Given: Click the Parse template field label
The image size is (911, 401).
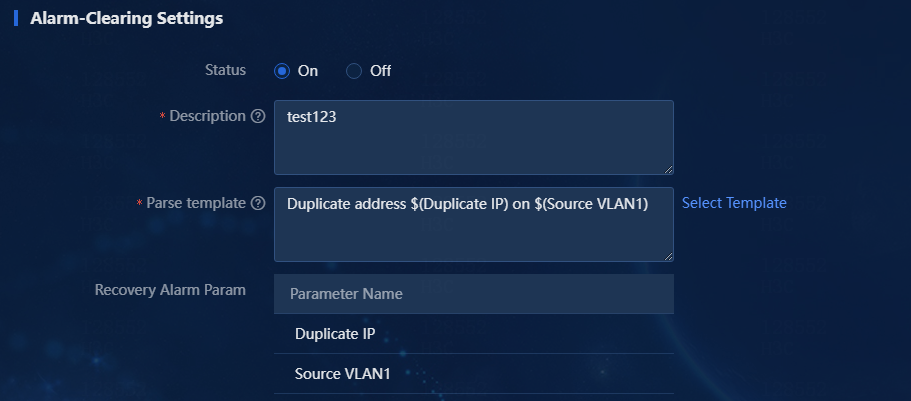Looking at the screenshot, I should [x=196, y=203].
